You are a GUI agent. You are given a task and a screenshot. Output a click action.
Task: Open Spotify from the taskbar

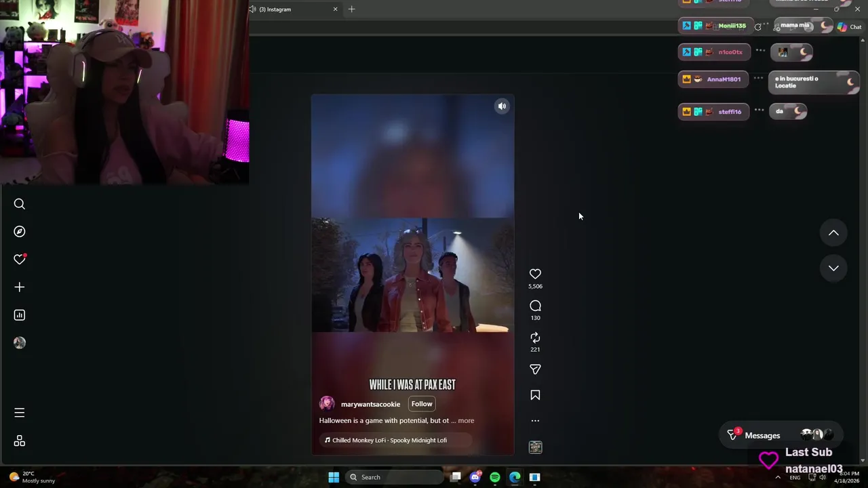pyautogui.click(x=495, y=477)
